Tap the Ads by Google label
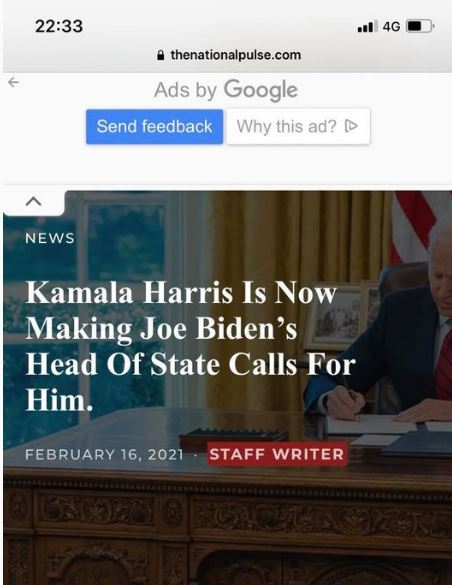 pyautogui.click(x=226, y=90)
